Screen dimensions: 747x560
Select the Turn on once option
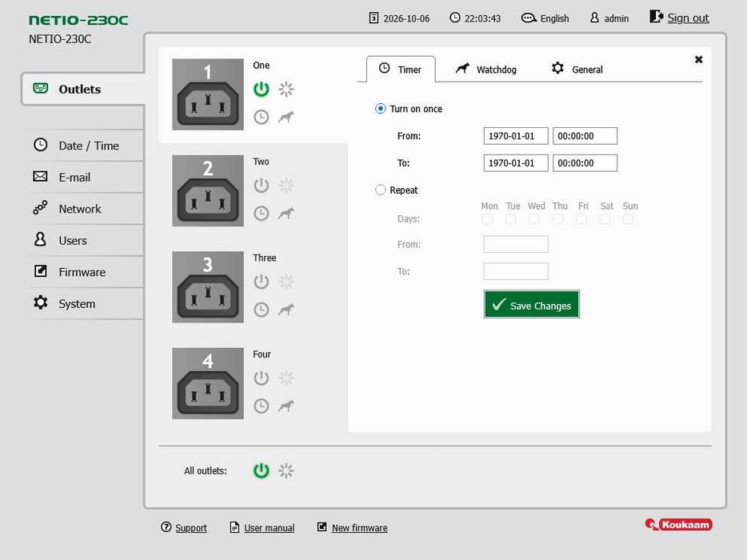(x=380, y=109)
